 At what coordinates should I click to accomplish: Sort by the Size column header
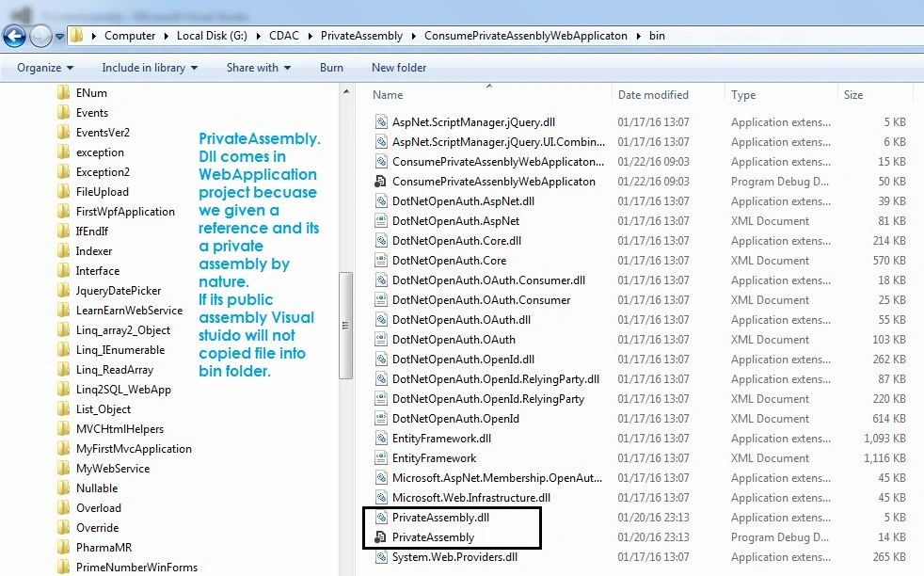[853, 95]
